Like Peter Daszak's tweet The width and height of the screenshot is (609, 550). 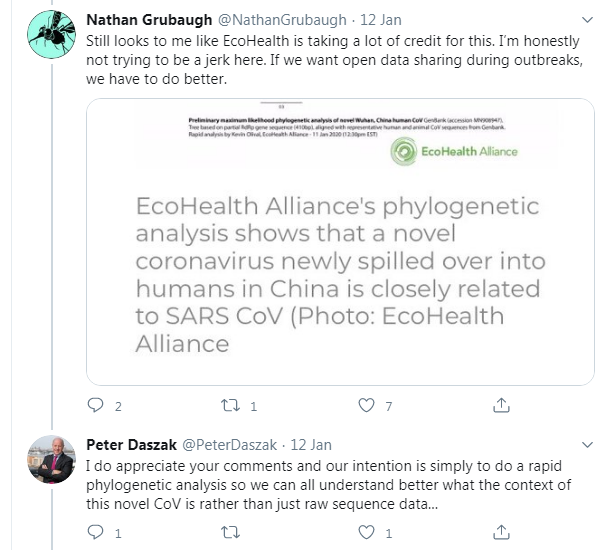(x=367, y=533)
